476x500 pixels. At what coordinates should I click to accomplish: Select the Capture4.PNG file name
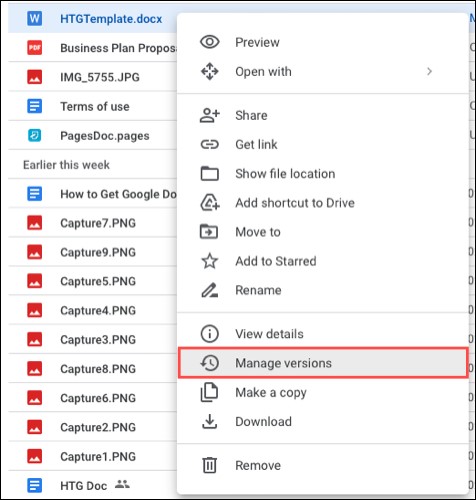click(98, 311)
